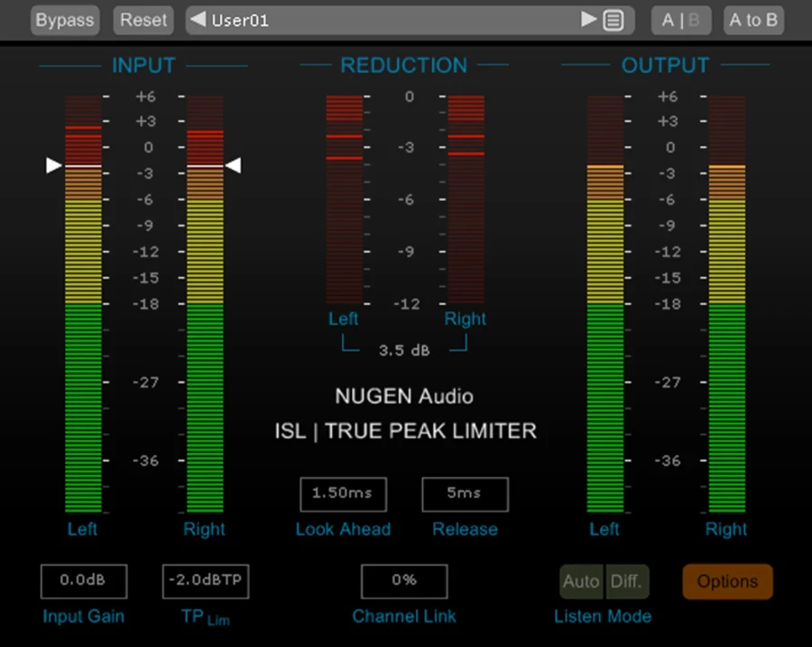Click the TP Lim label
Screen dimensions: 812x647
pos(205,617)
